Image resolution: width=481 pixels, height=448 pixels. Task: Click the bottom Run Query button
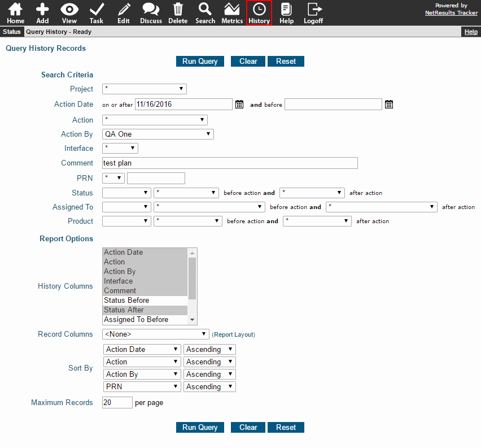[x=200, y=427]
